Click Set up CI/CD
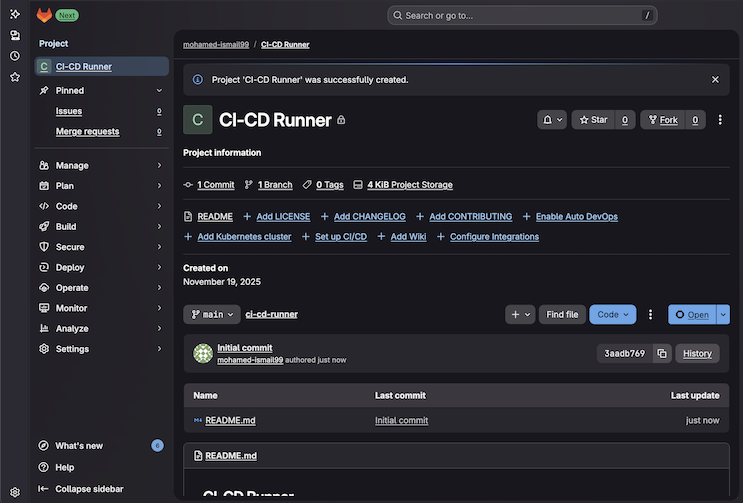The image size is (743, 503). 341,236
